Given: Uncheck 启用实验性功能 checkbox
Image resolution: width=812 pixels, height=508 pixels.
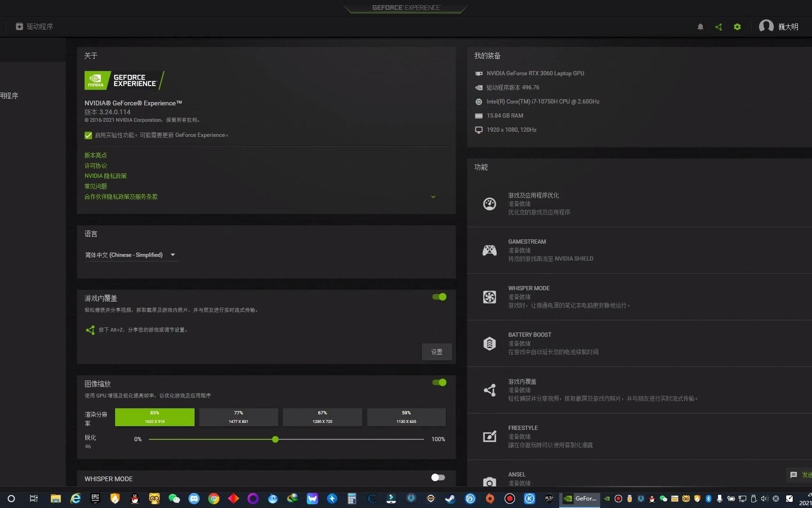Looking at the screenshot, I should pyautogui.click(x=88, y=135).
